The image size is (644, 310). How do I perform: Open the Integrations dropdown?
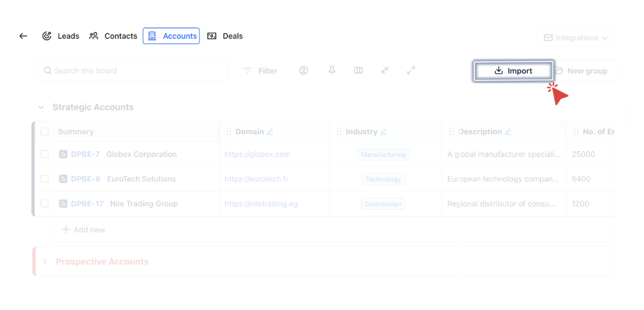tap(576, 38)
